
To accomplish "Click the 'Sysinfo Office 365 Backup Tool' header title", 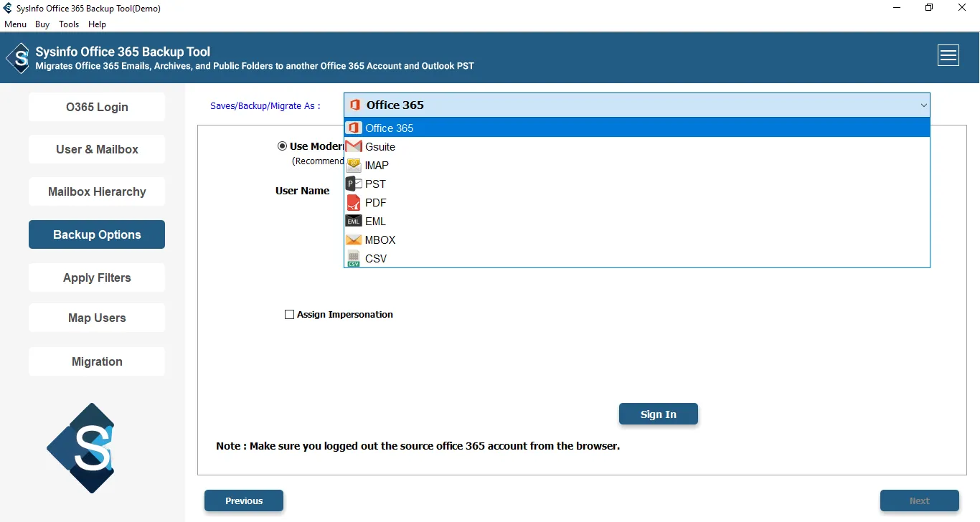I will (123, 52).
